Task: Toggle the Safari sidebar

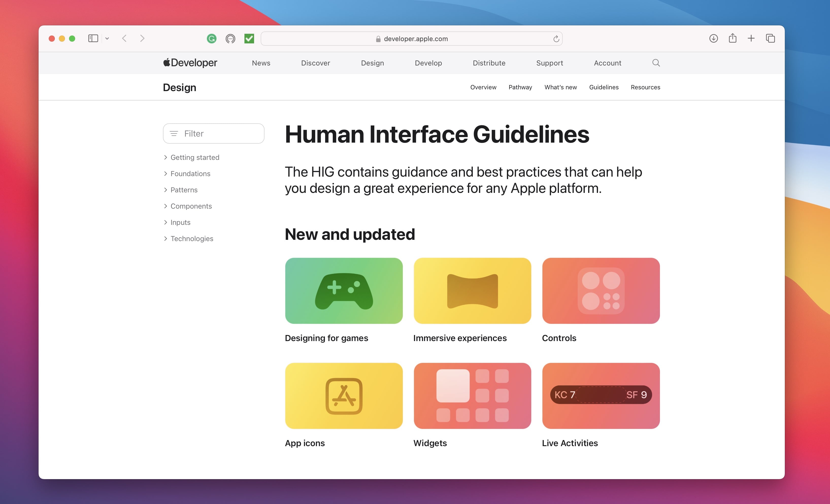Action: click(x=93, y=38)
